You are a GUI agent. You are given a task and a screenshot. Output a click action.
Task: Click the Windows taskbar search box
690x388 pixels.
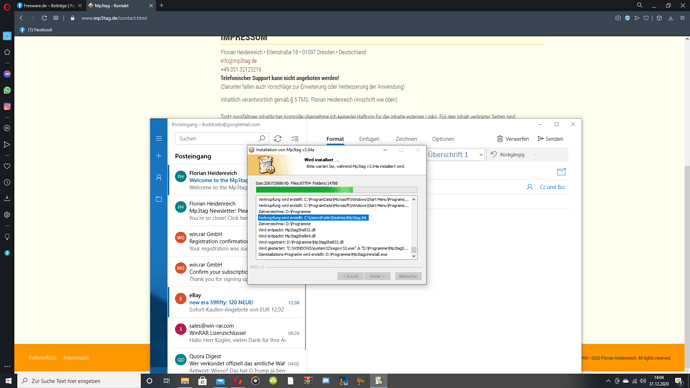click(x=79, y=381)
